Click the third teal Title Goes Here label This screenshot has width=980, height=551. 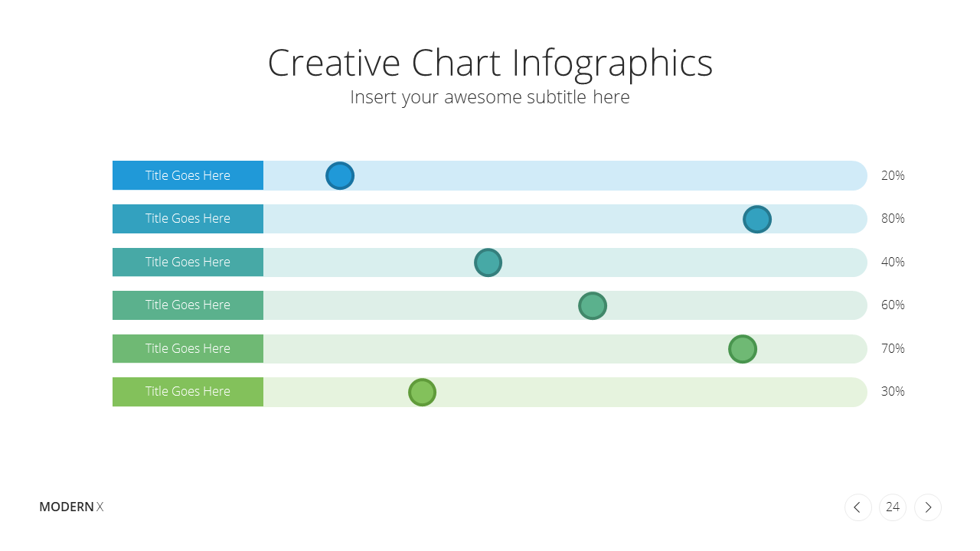tap(188, 262)
